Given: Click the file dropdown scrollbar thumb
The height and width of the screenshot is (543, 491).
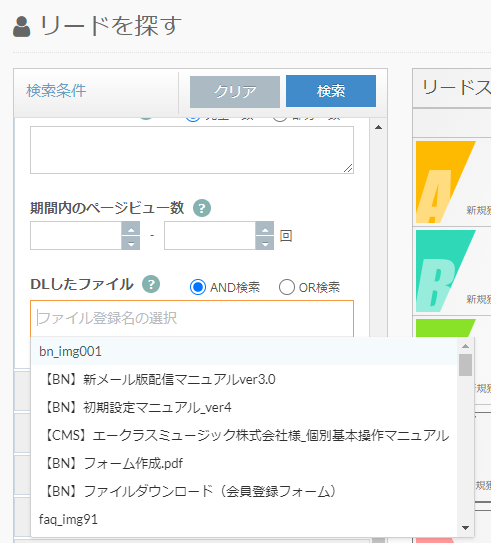Looking at the screenshot, I should point(465,365).
